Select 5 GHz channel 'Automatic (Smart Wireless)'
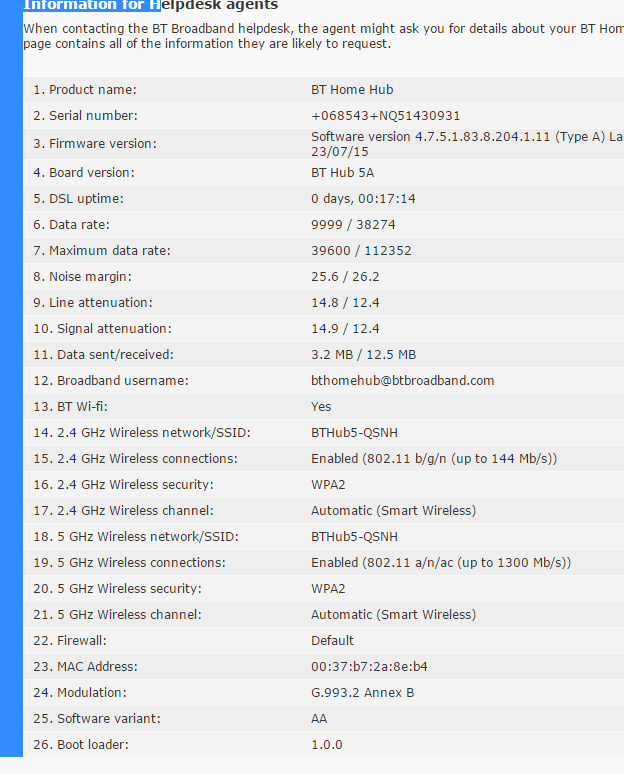Screen dimensions: 624x774 pos(393,615)
